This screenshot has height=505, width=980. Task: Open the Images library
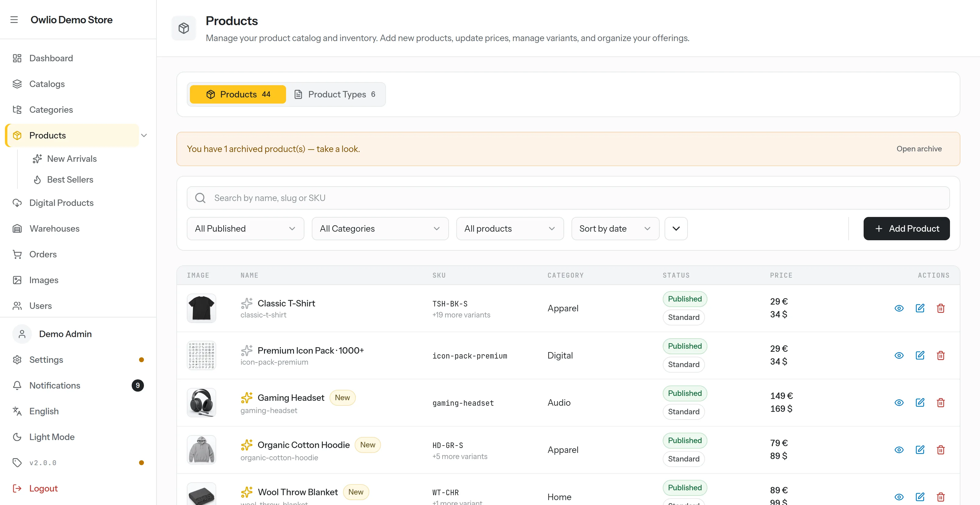click(x=78, y=280)
